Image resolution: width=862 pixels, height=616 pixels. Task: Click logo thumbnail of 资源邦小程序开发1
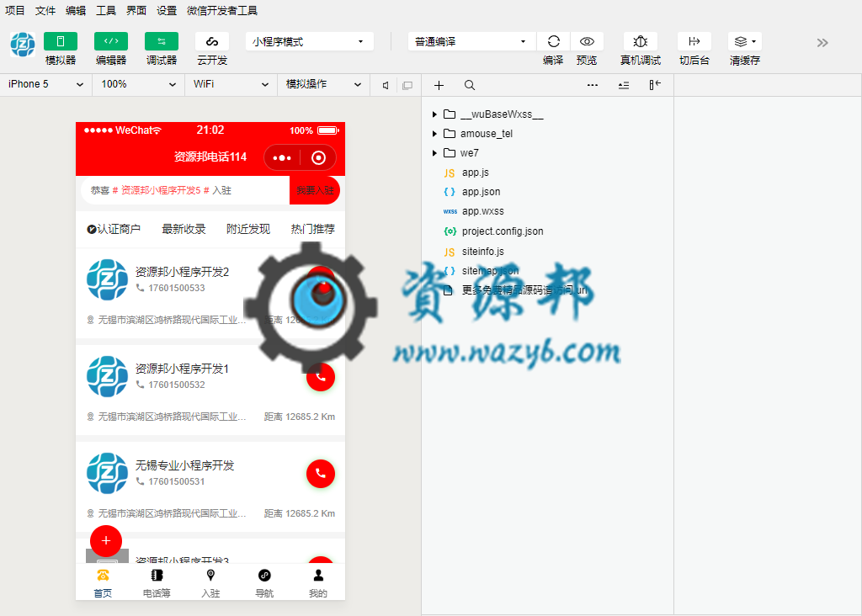pos(107,376)
